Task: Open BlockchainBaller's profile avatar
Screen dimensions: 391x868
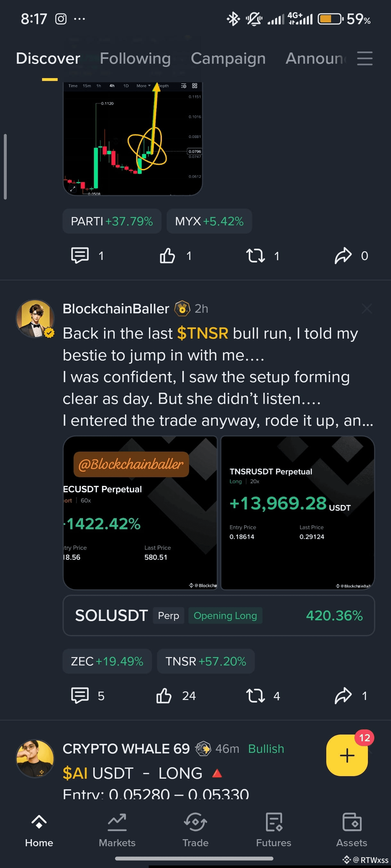Action: point(36,318)
